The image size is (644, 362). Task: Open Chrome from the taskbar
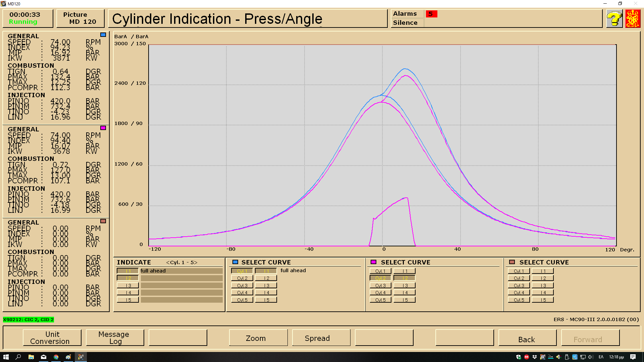tap(56, 357)
